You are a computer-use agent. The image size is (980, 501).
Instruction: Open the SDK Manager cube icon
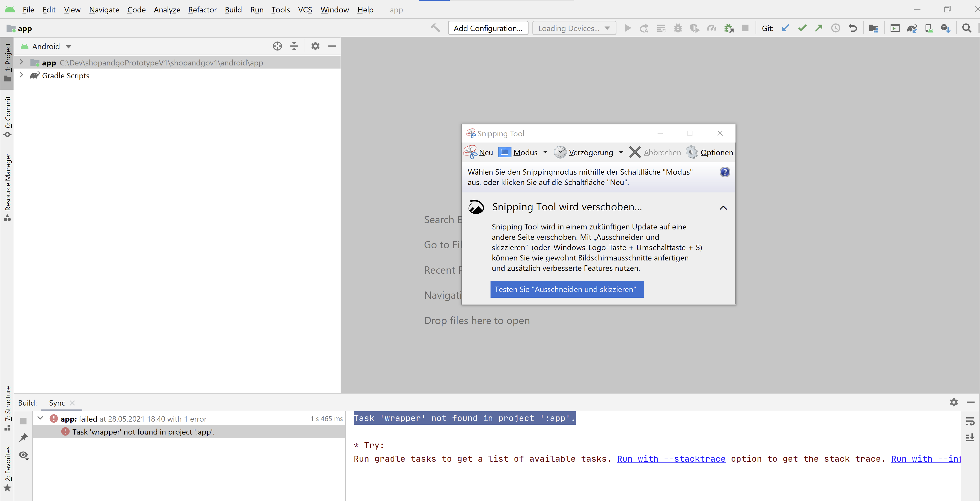tap(945, 28)
